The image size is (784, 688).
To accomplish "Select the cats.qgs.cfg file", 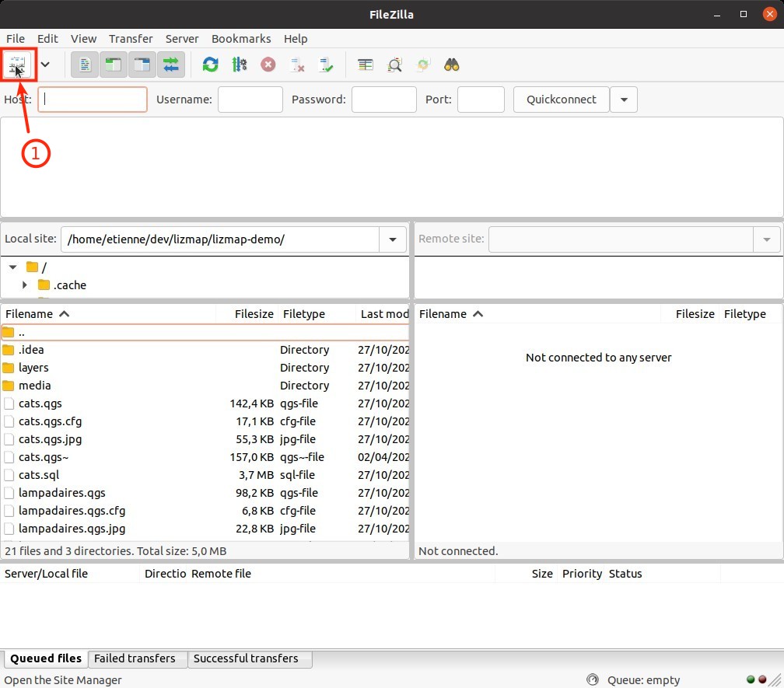I will (205, 421).
